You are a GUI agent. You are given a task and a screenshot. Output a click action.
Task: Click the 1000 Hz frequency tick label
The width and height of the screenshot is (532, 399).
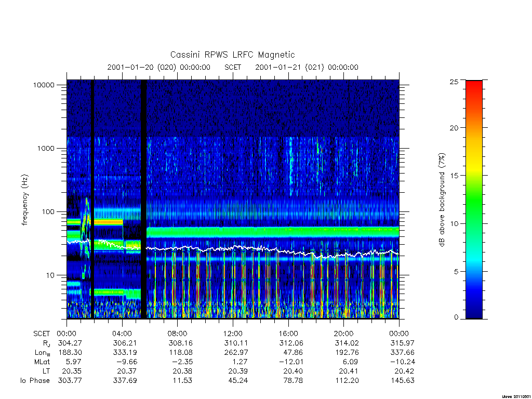tap(46, 148)
